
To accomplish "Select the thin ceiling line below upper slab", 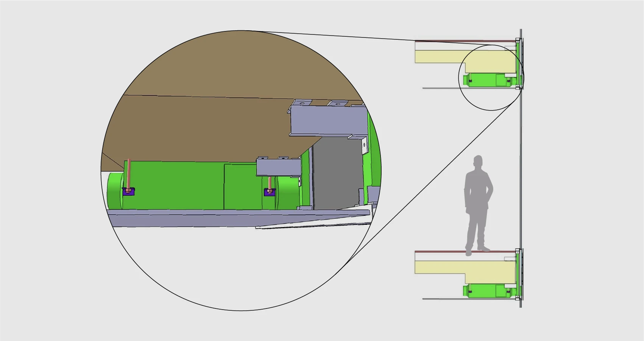I will point(454,88).
